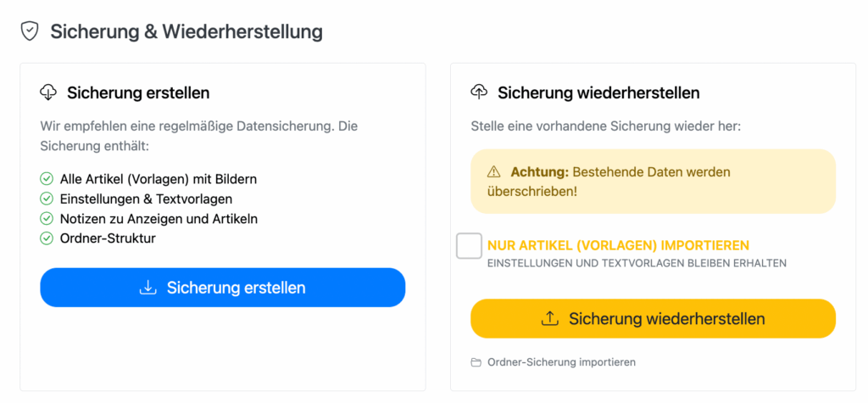Image resolution: width=868 pixels, height=403 pixels.
Task: Click the upload icon inside the yellow button
Action: point(550,319)
